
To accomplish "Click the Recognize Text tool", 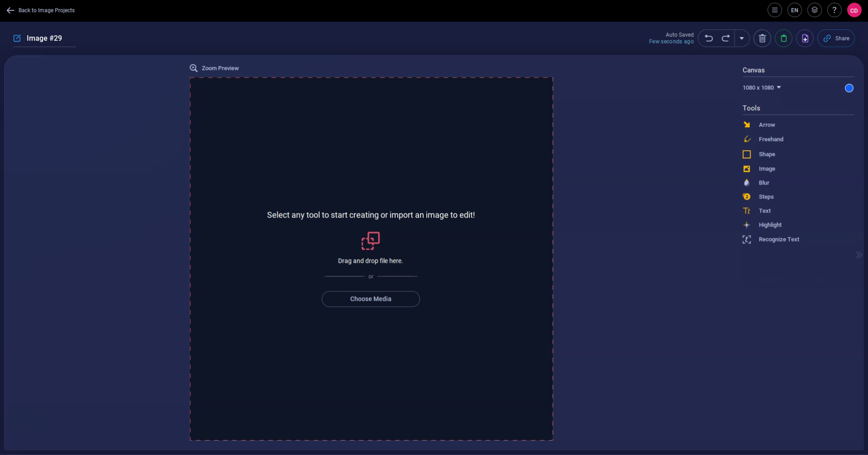I will pyautogui.click(x=778, y=239).
